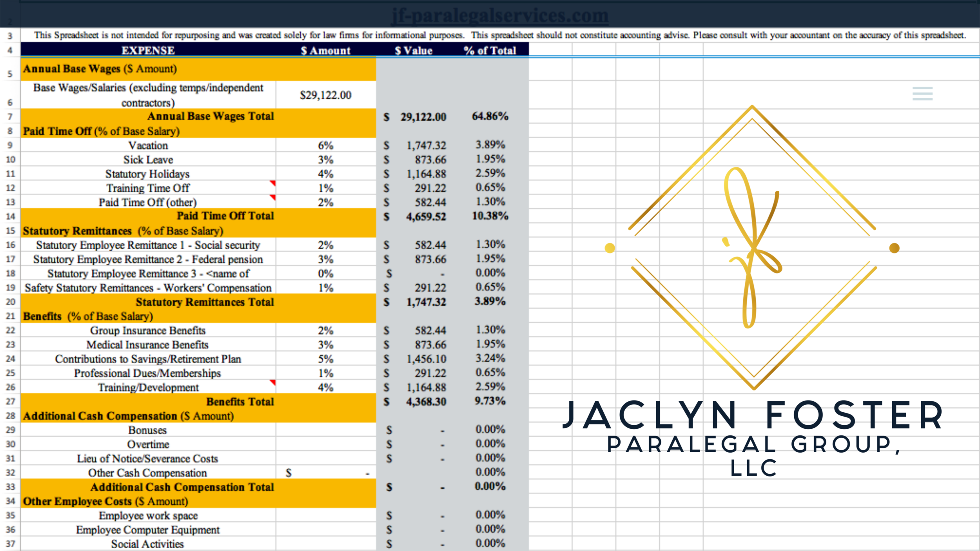Select the $ Value header cell
This screenshot has height=551, width=980.
pos(414,50)
